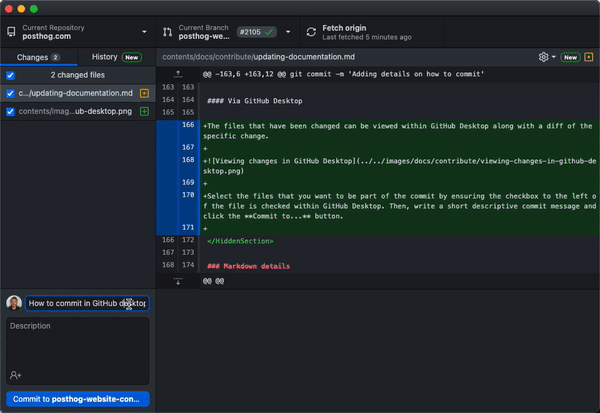This screenshot has height=413, width=600.
Task: Select the Changes tab
Action: (x=38, y=57)
